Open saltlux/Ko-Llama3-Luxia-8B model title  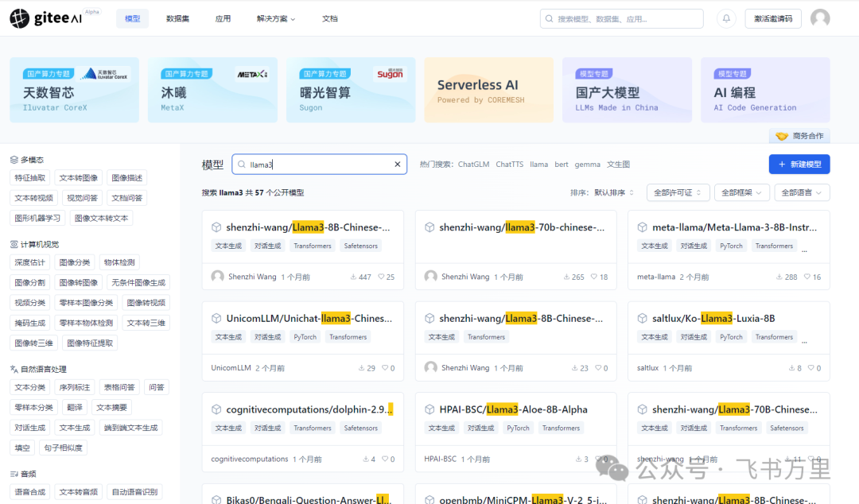(713, 318)
